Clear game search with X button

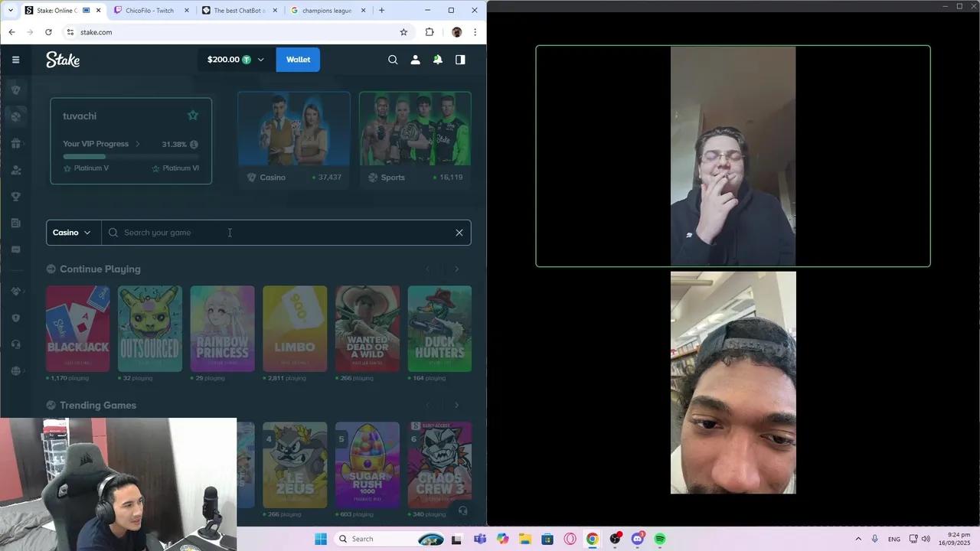coord(459,233)
